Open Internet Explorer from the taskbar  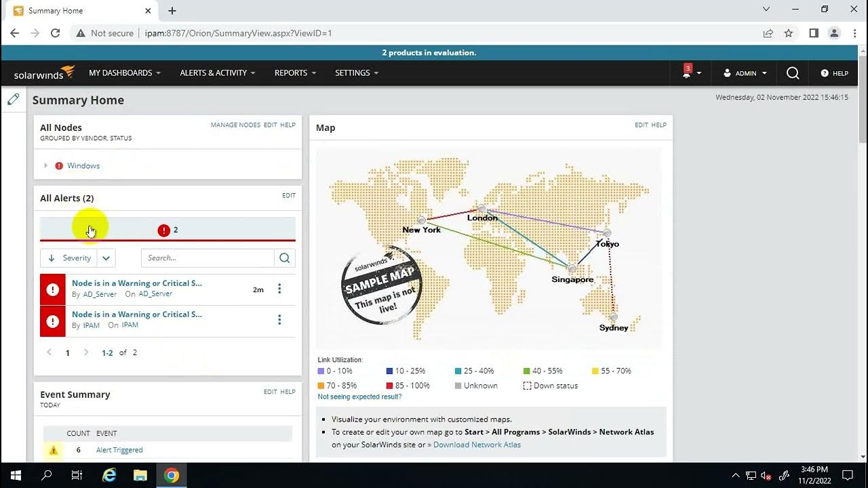pos(108,475)
